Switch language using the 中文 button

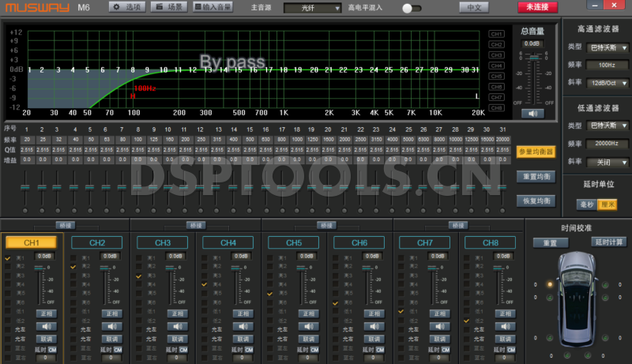pos(474,7)
